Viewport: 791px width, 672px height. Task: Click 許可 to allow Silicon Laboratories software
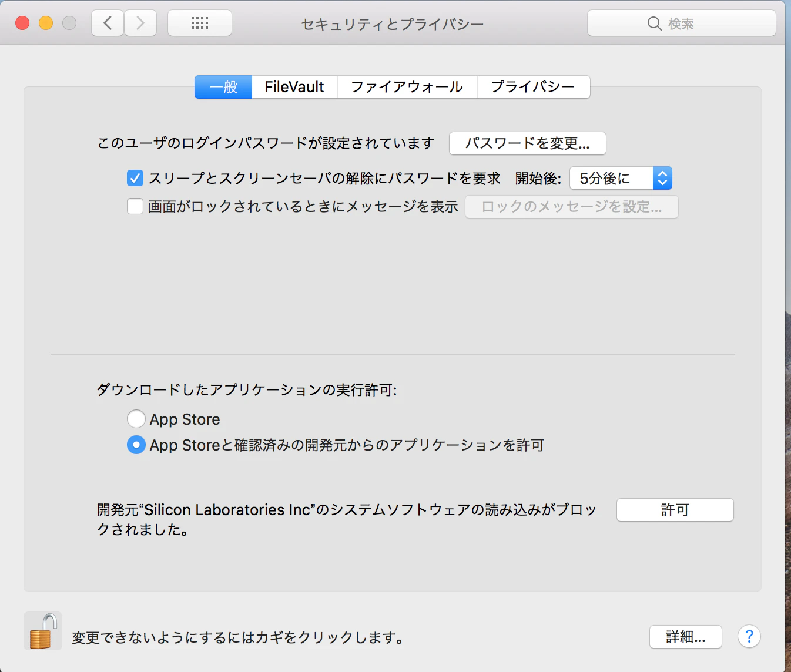point(674,509)
